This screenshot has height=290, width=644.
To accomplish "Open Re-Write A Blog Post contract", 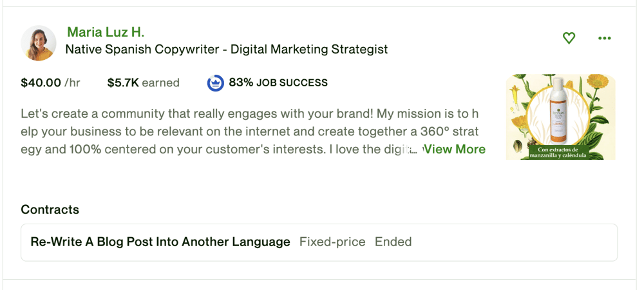I will [160, 242].
